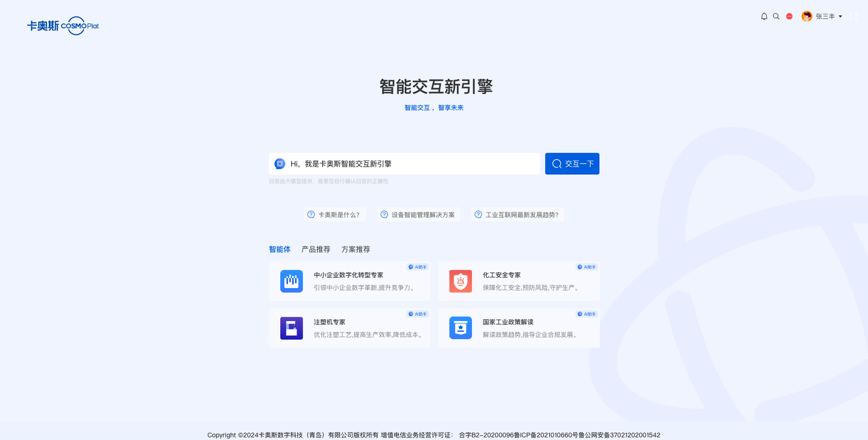Toggle fullscreen via the expand icon

pos(854,17)
